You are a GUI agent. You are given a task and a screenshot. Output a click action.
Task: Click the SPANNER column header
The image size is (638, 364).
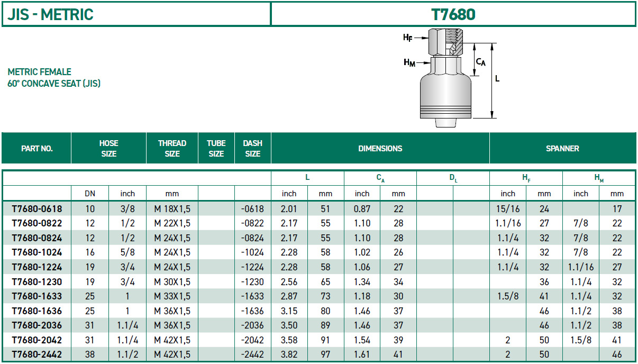[x=562, y=149]
